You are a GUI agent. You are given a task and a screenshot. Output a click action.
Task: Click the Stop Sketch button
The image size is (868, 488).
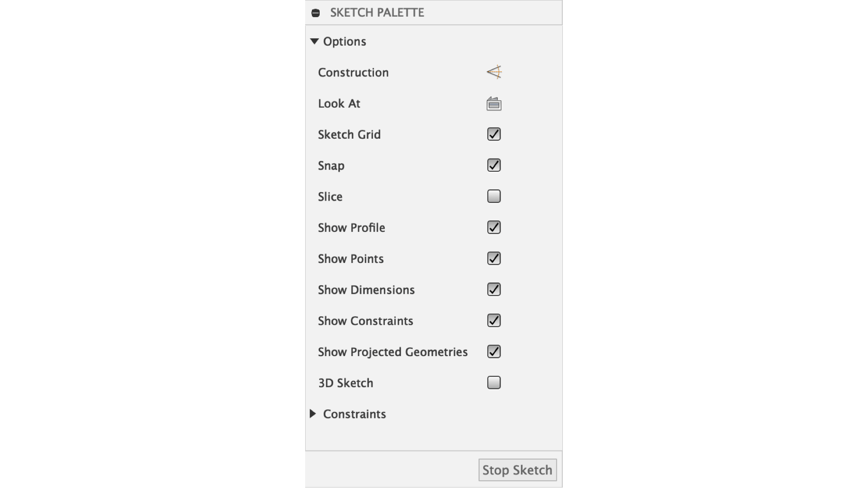518,470
